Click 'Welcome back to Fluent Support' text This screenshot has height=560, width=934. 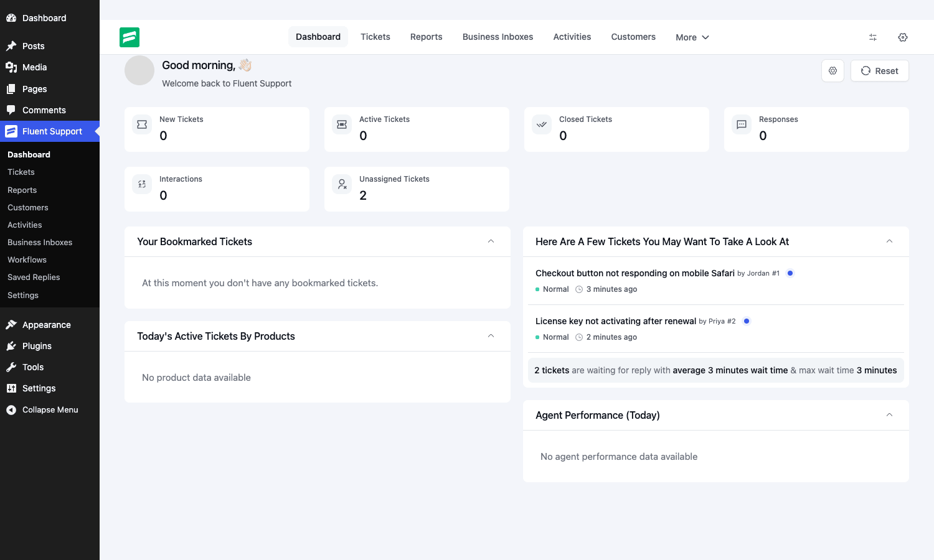(227, 83)
